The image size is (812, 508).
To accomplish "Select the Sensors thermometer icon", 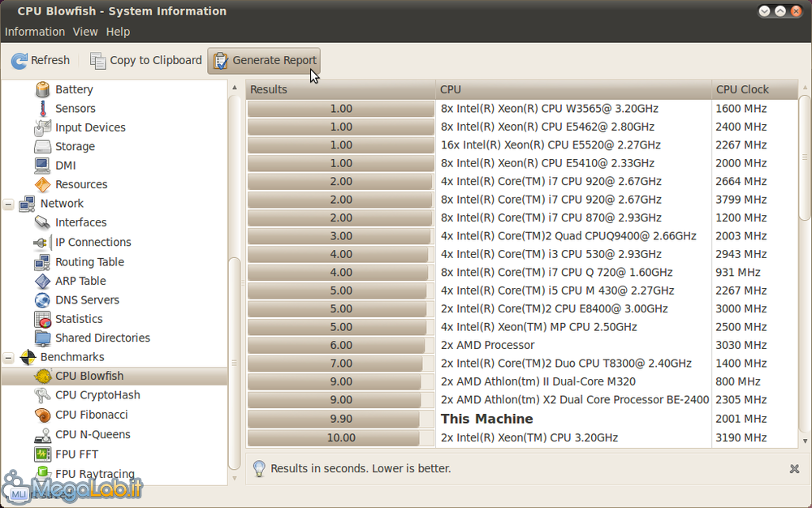I will point(42,108).
